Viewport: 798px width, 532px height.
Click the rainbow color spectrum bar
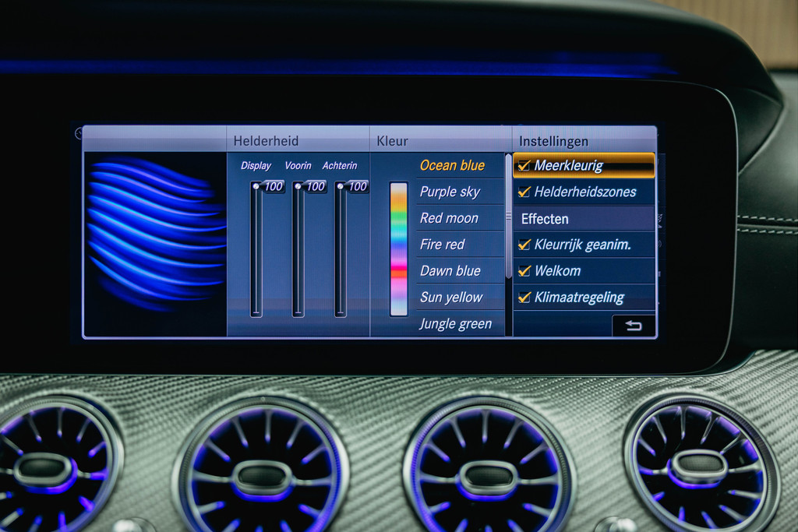(x=398, y=249)
